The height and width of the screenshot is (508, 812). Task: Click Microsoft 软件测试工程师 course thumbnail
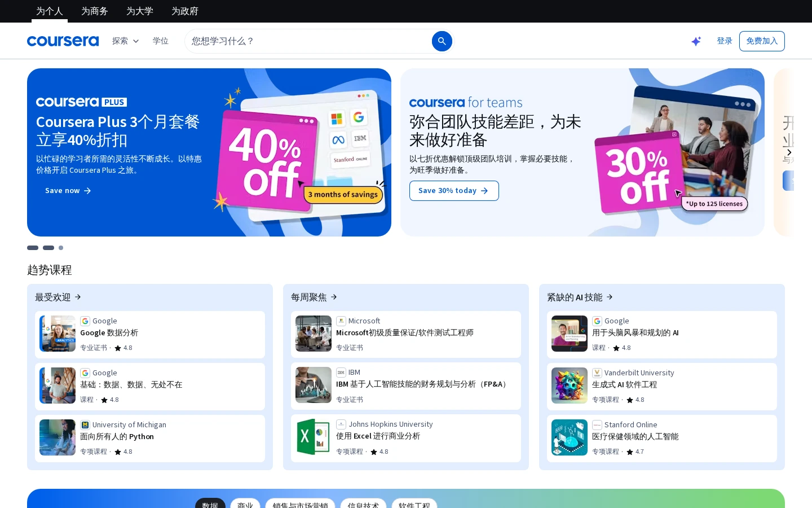point(314,334)
